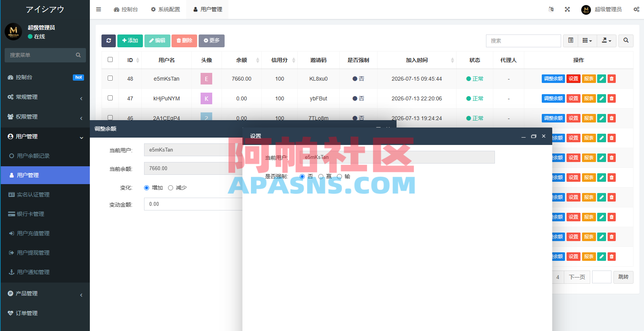
Task: Check the row checkbox for ID 47
Action: tap(110, 98)
